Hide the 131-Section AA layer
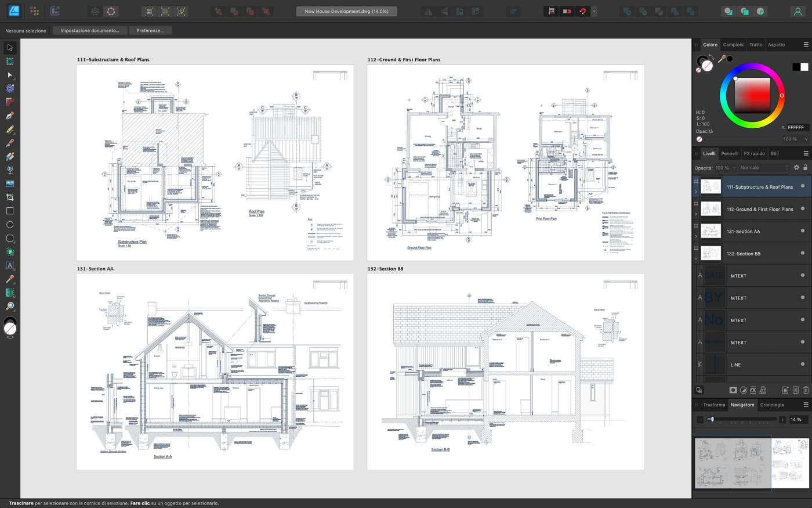 (803, 231)
